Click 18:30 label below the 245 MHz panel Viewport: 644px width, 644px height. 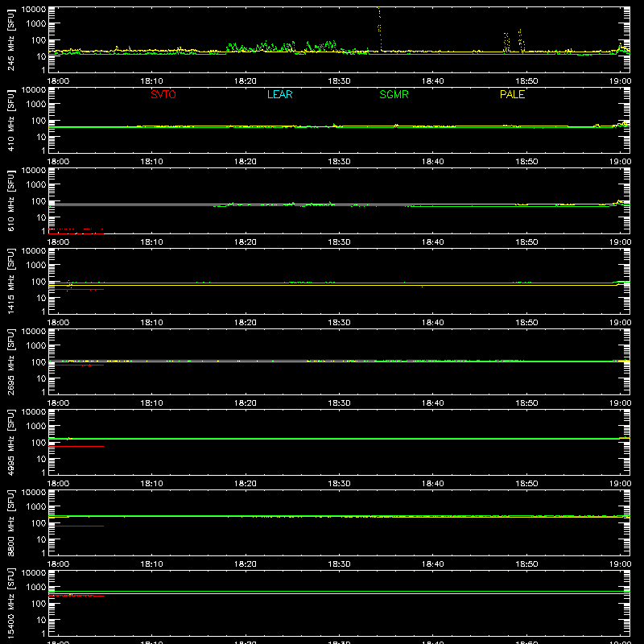pos(339,81)
